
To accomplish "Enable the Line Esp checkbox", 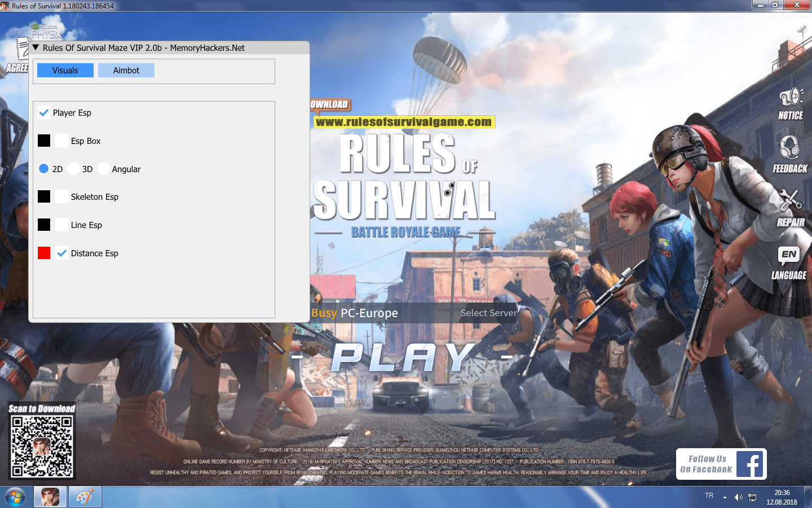I will (x=62, y=225).
